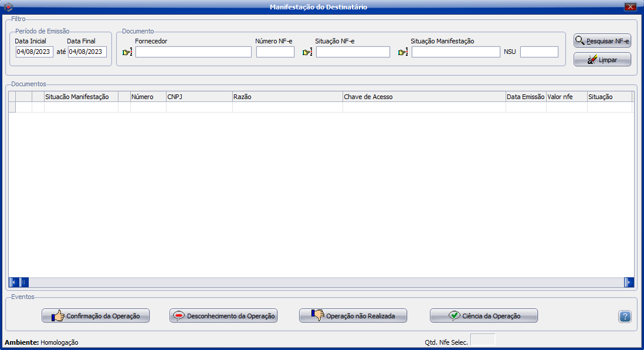Focus the Data Inicial date field
Screen dimensions: 644x350
coord(34,52)
